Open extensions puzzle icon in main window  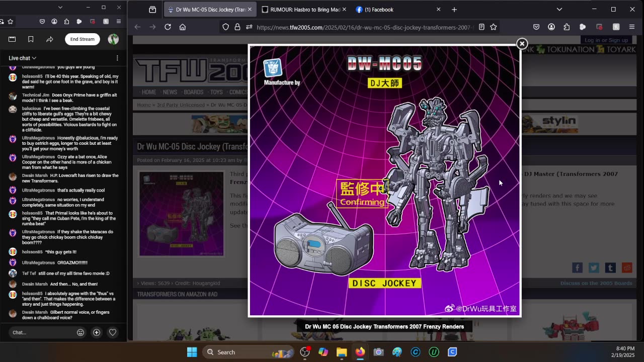(x=567, y=27)
